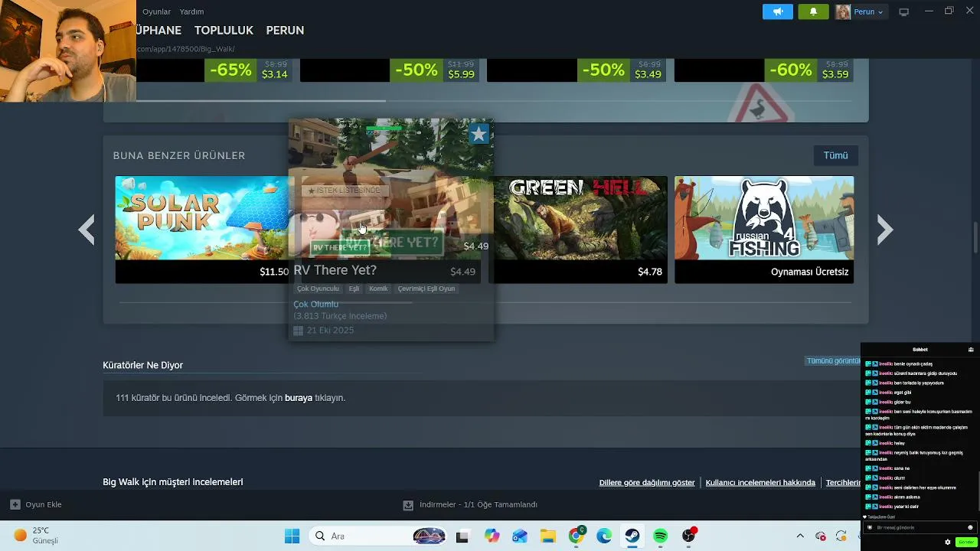This screenshot has height=551, width=980.
Task: Click the Big Picture mode monitor icon
Action: click(904, 11)
